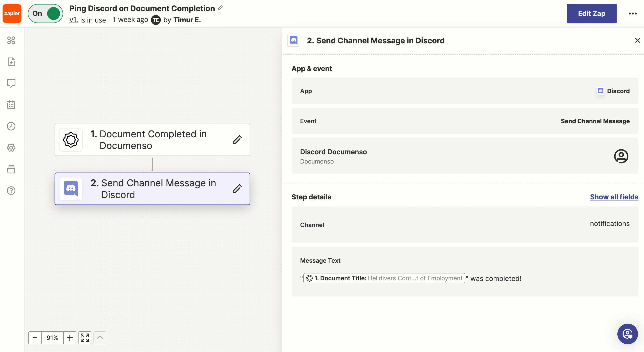
Task: Click the Edit Zap button
Action: pos(591,14)
